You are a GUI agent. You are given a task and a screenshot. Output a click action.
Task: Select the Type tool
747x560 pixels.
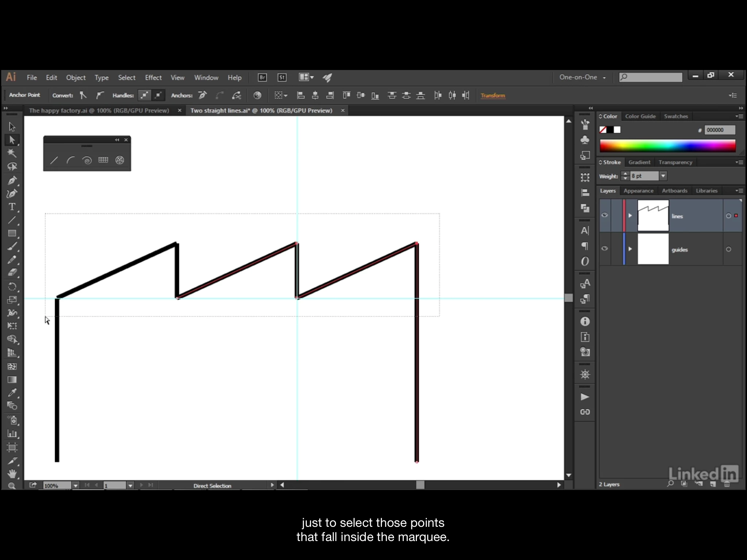pos(12,207)
